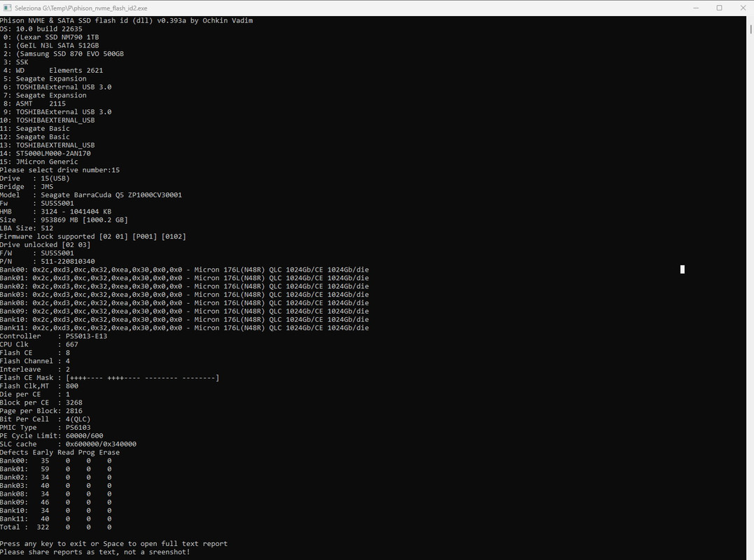
Task: Click drive entry '6: TOSHIBAExternal USB 3.0'
Action: coord(57,87)
